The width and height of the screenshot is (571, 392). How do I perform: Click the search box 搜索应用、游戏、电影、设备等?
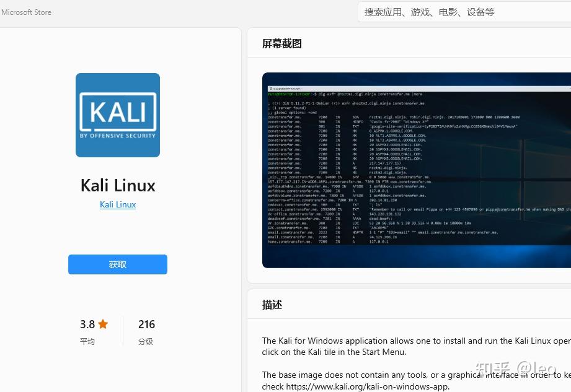(x=464, y=12)
